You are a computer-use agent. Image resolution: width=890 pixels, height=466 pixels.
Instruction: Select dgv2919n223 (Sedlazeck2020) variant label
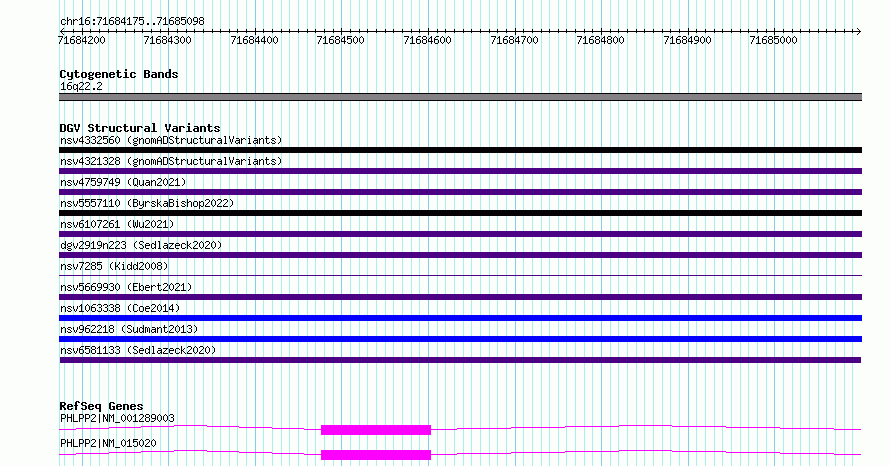click(x=141, y=245)
